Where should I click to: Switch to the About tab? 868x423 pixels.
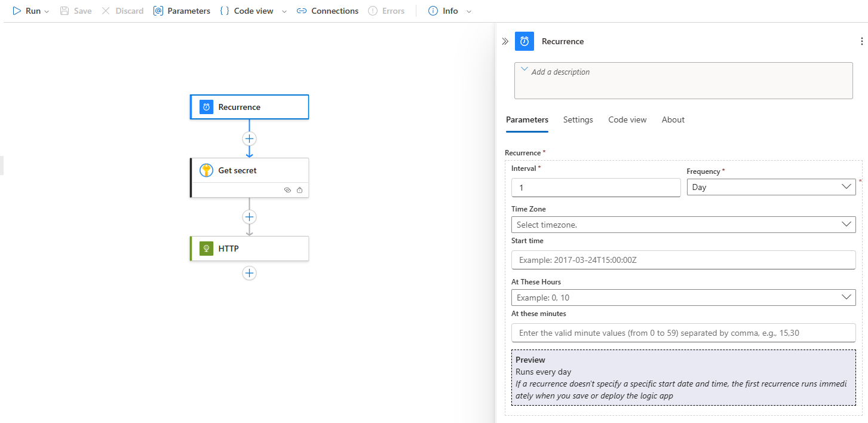[x=673, y=119]
